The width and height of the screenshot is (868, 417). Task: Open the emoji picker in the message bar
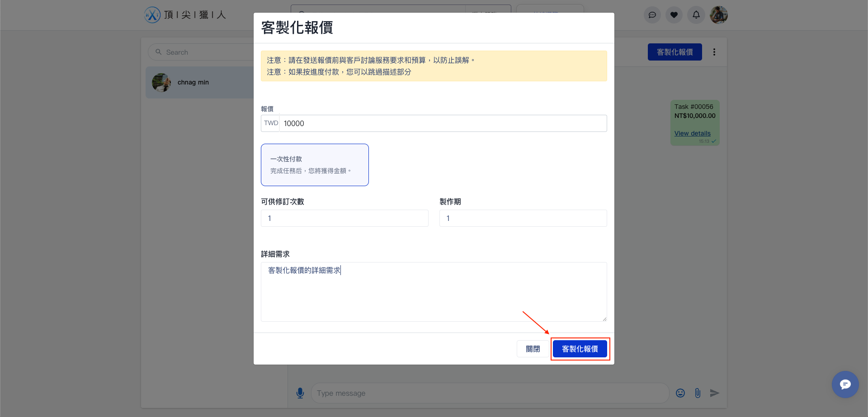click(x=680, y=393)
